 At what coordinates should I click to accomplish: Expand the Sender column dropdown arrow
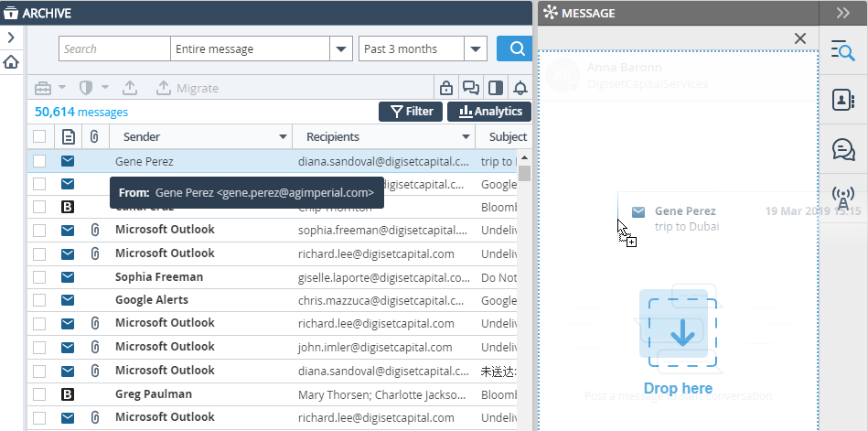tap(282, 137)
